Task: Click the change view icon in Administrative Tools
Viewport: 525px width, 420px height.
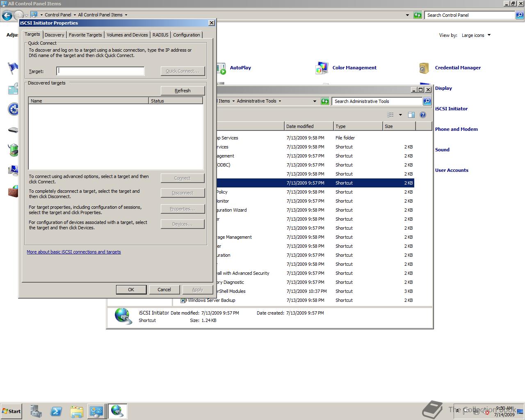Action: [390, 115]
